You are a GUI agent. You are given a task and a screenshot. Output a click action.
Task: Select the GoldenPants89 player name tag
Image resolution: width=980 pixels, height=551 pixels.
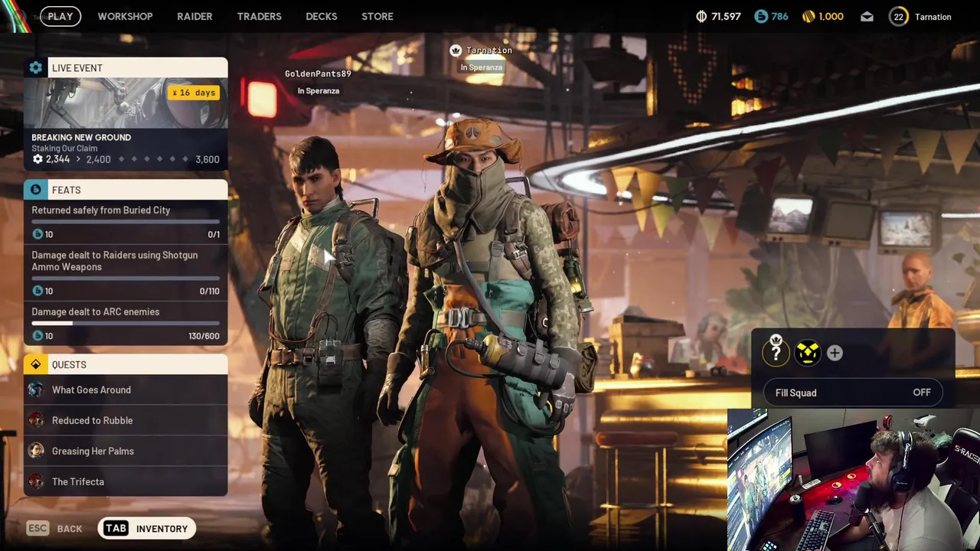[318, 73]
